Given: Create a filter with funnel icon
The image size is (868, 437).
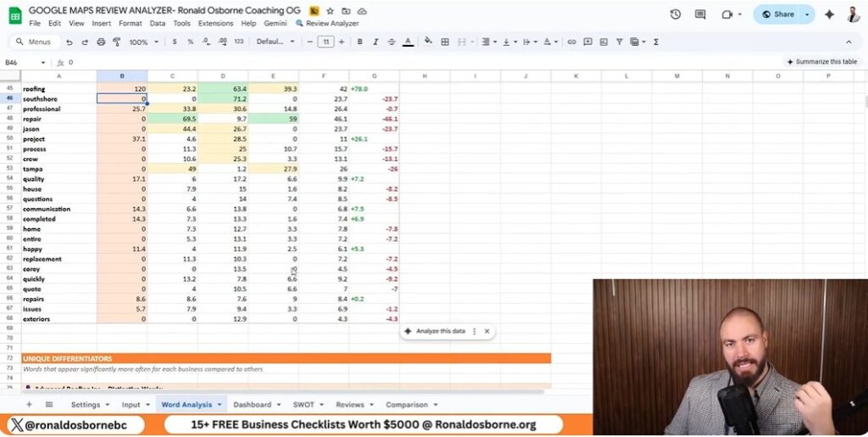Looking at the screenshot, I should click(x=620, y=42).
